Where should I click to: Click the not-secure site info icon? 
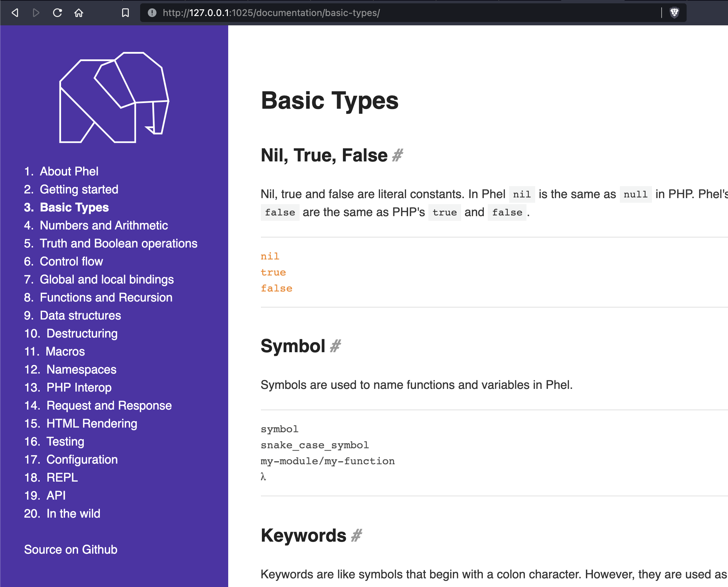point(152,13)
